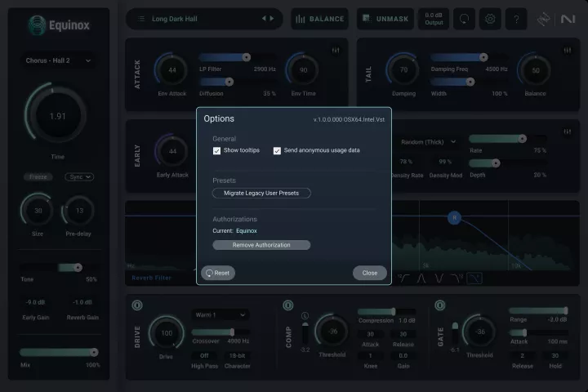Open the settings gear icon
The height and width of the screenshot is (392, 588).
click(490, 19)
